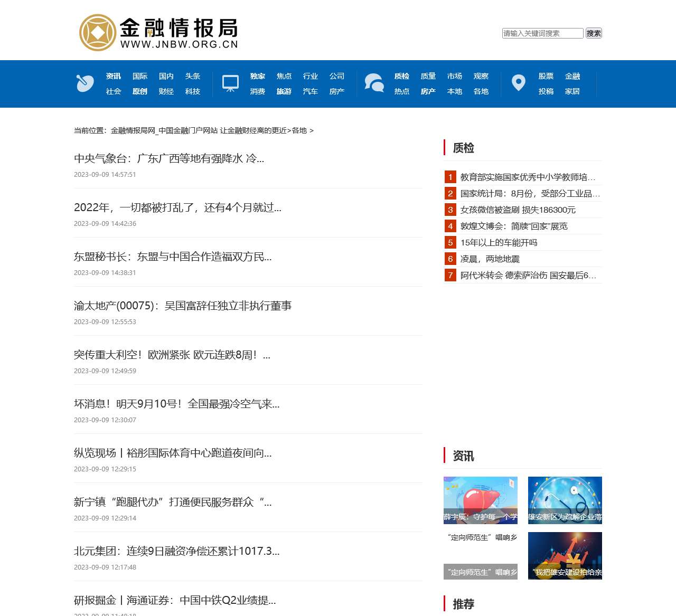The image size is (676, 616).
Task: Click number 7 badge in 质检 list
Action: [x=450, y=275]
